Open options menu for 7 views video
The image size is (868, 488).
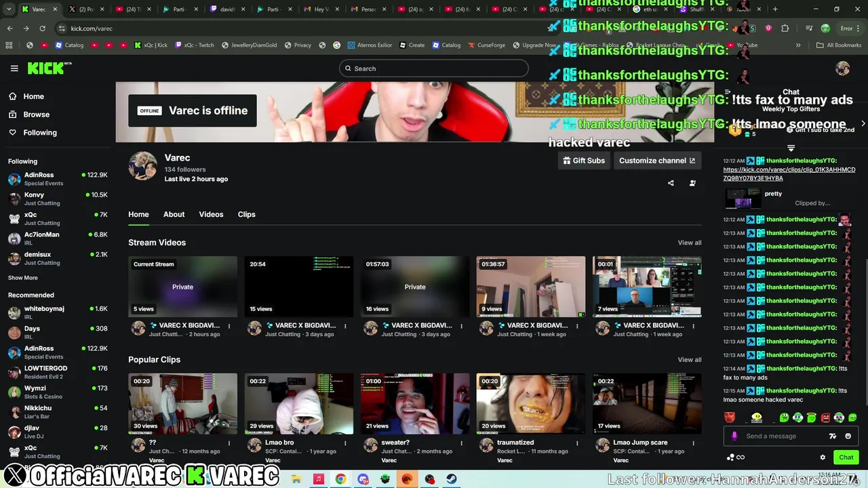pos(693,326)
